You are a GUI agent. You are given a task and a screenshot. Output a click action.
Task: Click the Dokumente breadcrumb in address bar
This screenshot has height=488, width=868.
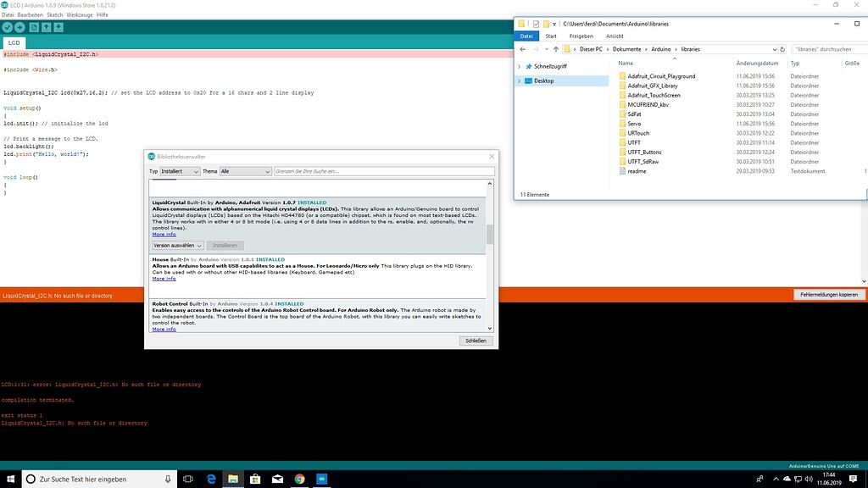pyautogui.click(x=626, y=49)
